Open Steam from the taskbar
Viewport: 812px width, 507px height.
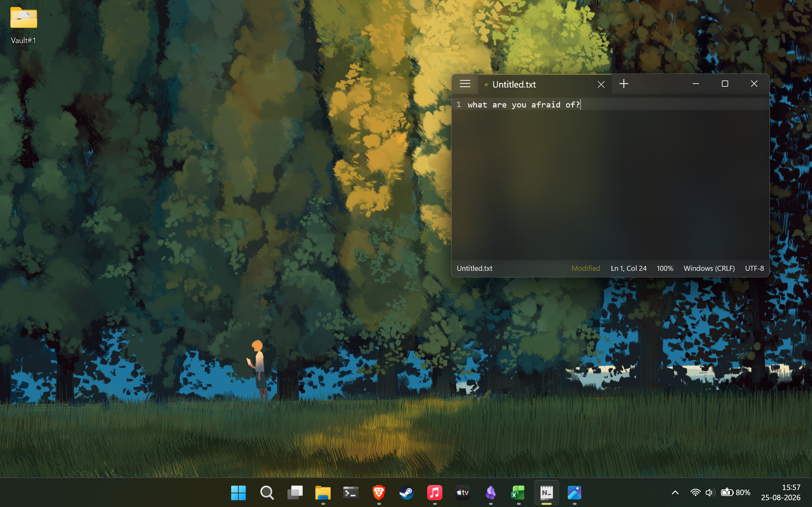point(406,493)
